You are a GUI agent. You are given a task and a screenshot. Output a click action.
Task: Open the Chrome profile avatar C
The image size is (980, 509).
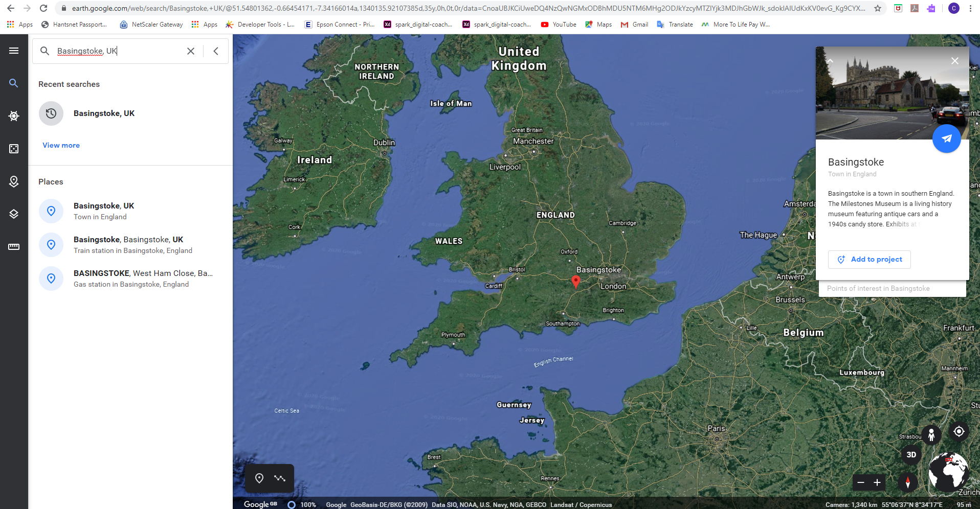(x=954, y=8)
